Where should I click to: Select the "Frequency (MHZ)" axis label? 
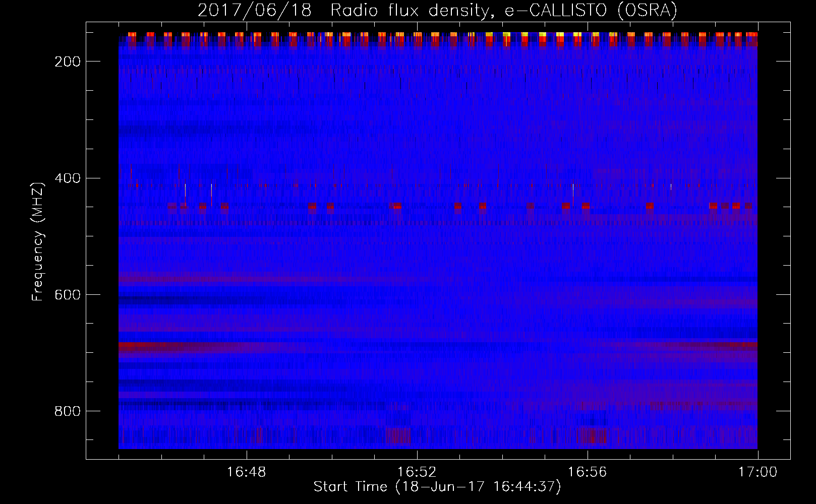tap(38, 241)
